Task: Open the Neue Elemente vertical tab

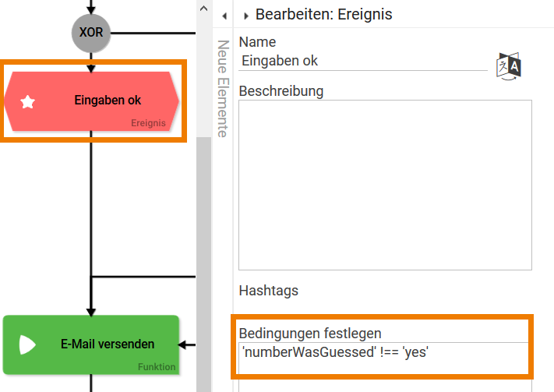Action: pyautogui.click(x=222, y=88)
